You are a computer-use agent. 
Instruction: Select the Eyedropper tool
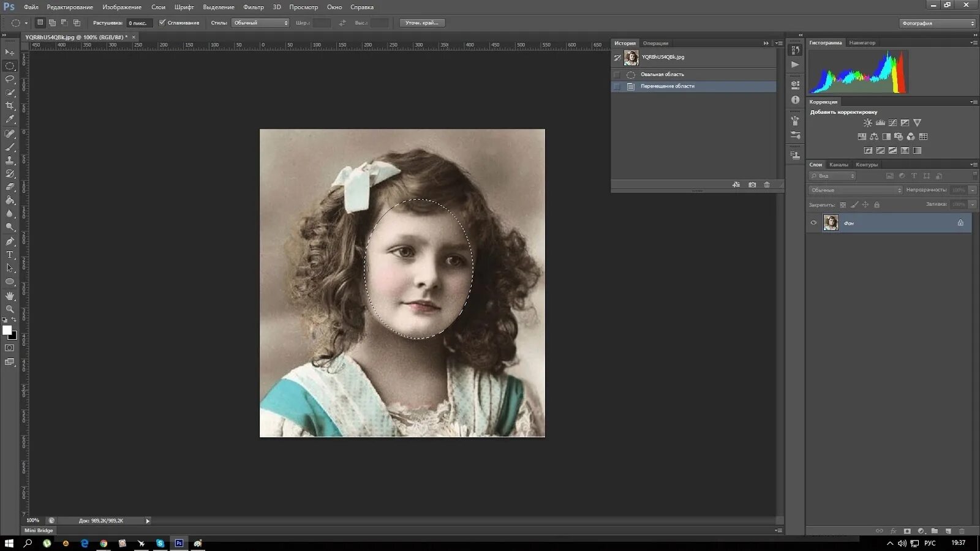click(x=10, y=119)
